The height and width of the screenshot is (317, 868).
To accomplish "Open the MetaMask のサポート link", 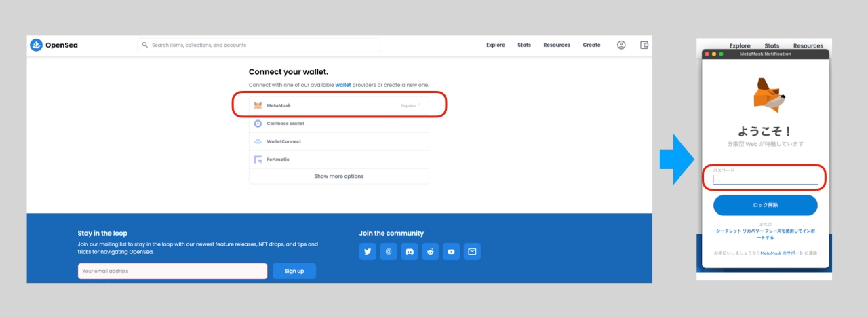I will [x=781, y=253].
